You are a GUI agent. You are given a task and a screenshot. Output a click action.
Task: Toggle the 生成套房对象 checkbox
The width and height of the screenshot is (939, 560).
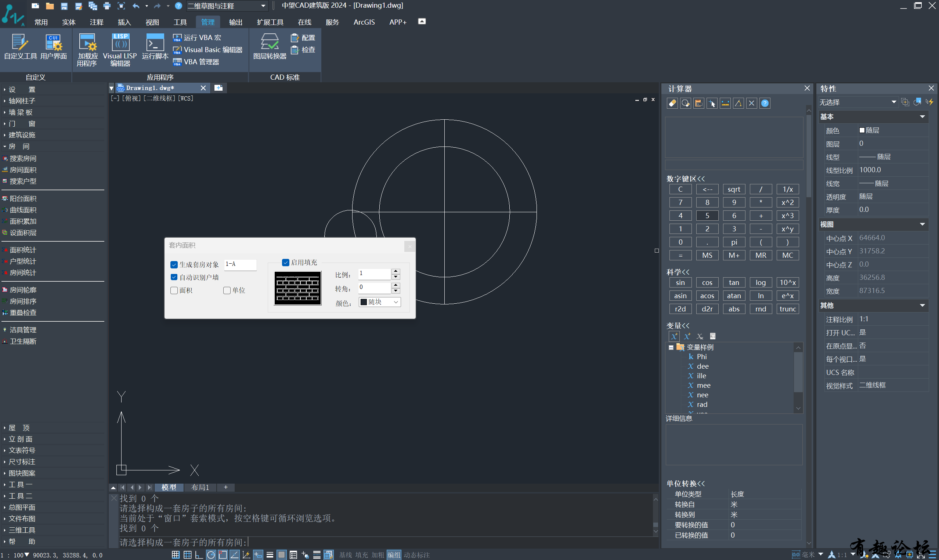(x=174, y=265)
